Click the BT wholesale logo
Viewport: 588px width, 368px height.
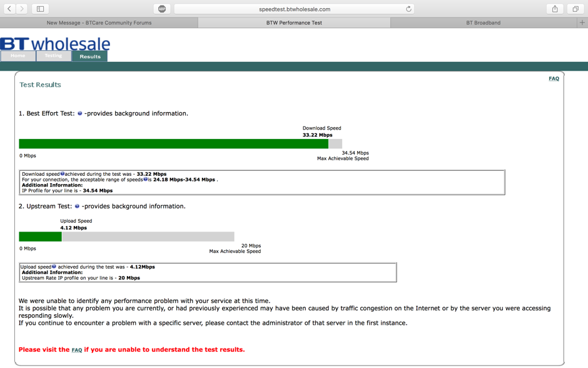[x=55, y=44]
